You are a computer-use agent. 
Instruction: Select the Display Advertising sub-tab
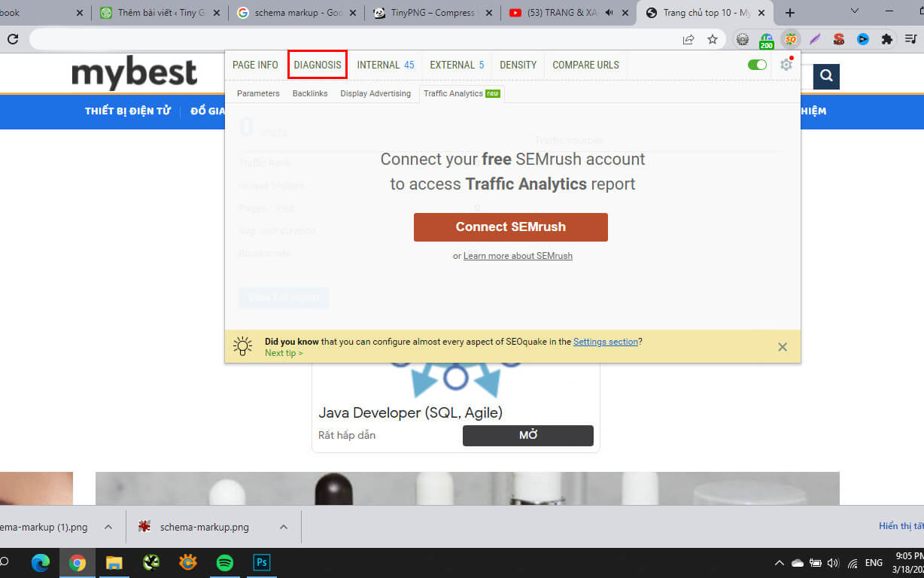tap(375, 93)
